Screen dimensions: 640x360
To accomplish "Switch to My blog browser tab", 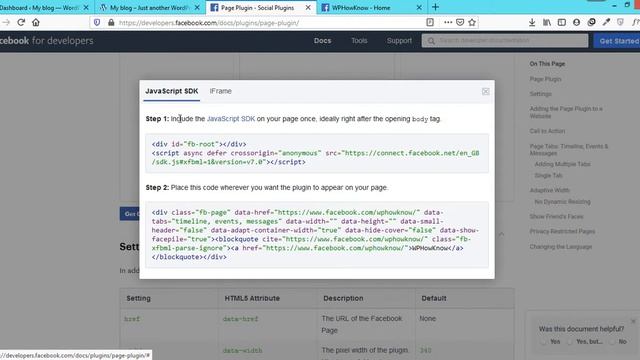I will click(149, 7).
